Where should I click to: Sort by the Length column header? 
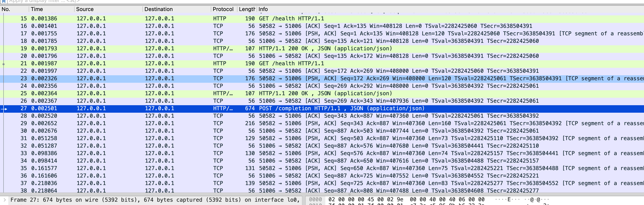click(x=247, y=9)
